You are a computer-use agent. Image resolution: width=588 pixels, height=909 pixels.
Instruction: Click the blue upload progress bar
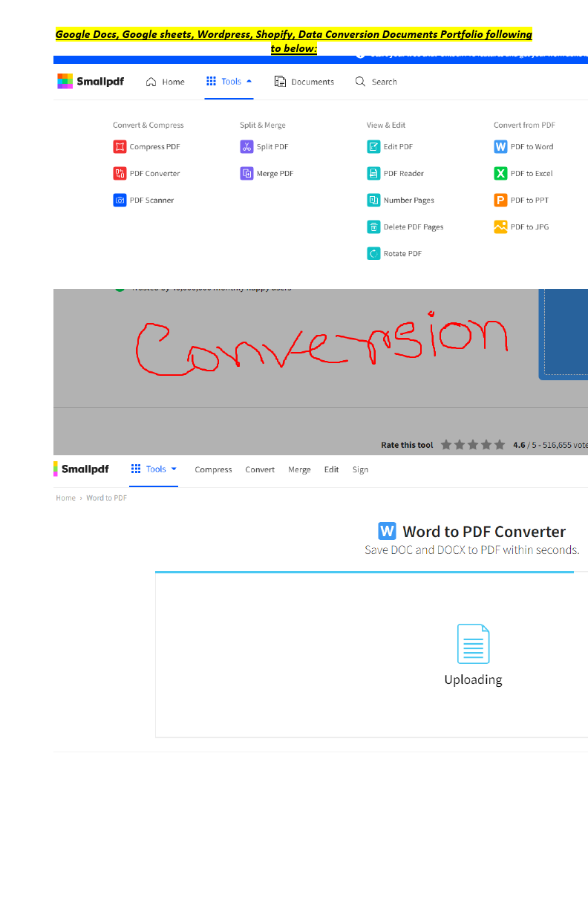(365, 572)
